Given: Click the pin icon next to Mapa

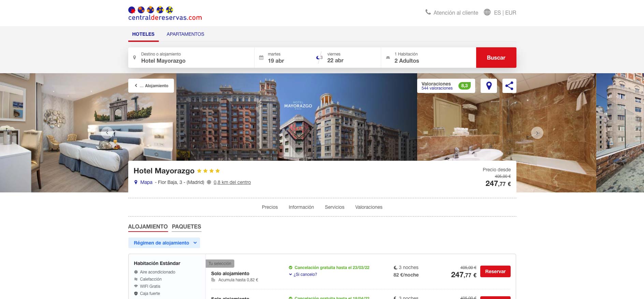Looking at the screenshot, I should coord(136,182).
